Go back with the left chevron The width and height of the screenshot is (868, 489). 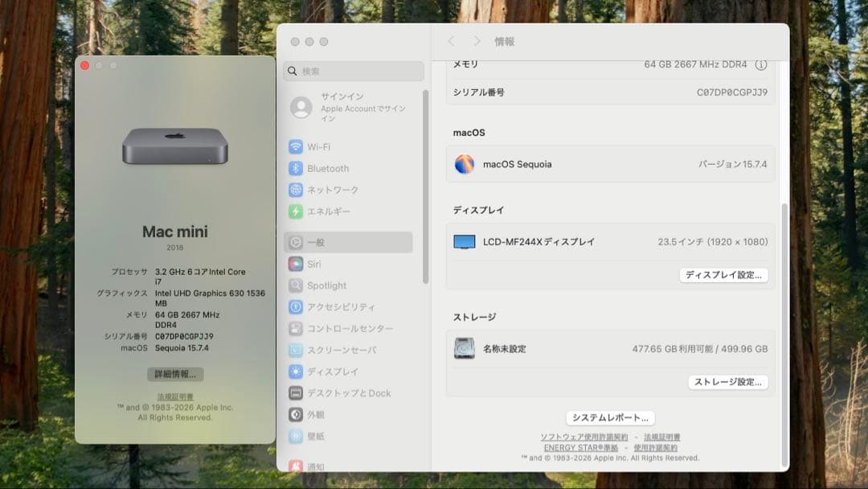pos(451,42)
